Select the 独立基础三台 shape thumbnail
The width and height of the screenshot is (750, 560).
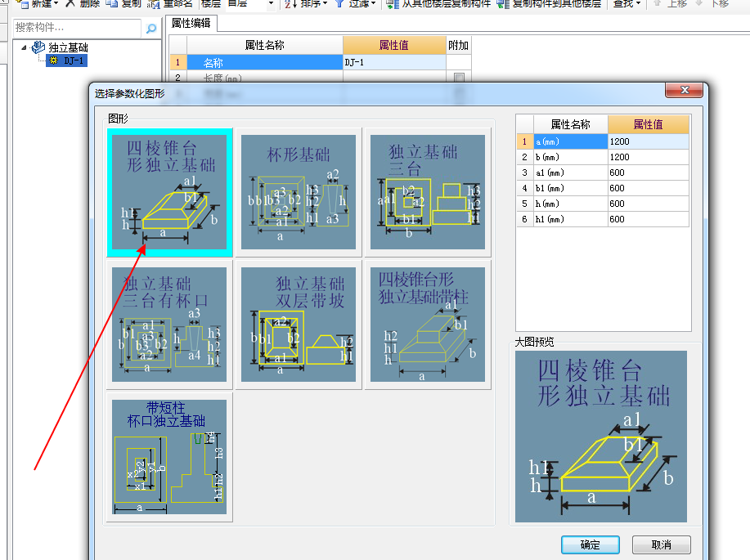[428, 192]
